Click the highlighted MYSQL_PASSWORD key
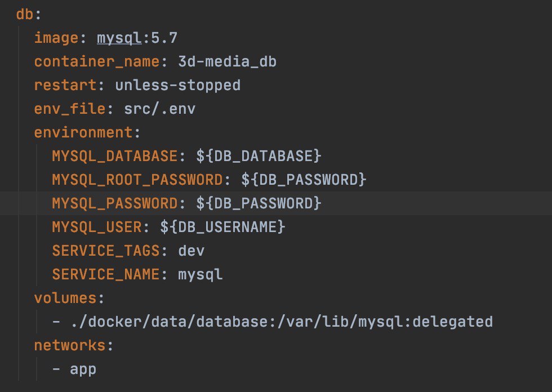The height and width of the screenshot is (392, 552). point(115,203)
